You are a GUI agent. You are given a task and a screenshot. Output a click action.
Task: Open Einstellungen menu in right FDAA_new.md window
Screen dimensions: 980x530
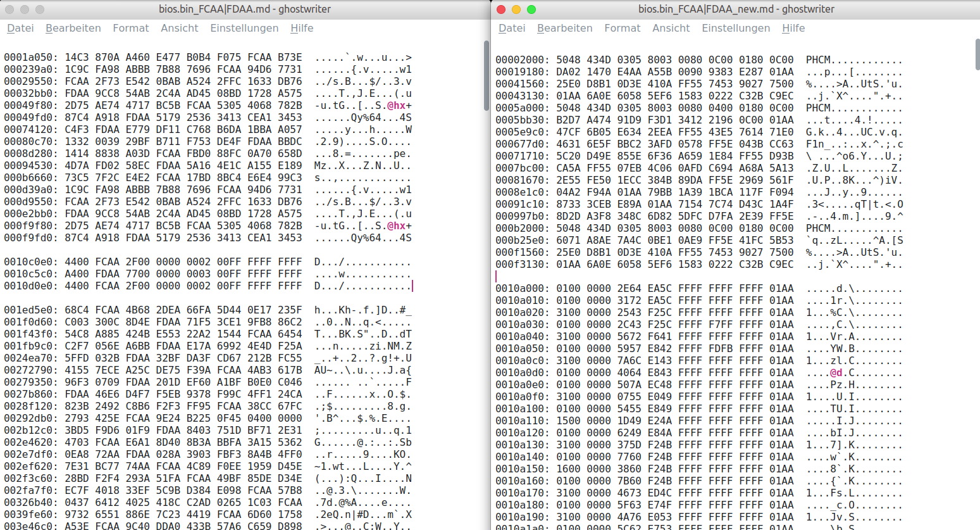click(x=736, y=28)
